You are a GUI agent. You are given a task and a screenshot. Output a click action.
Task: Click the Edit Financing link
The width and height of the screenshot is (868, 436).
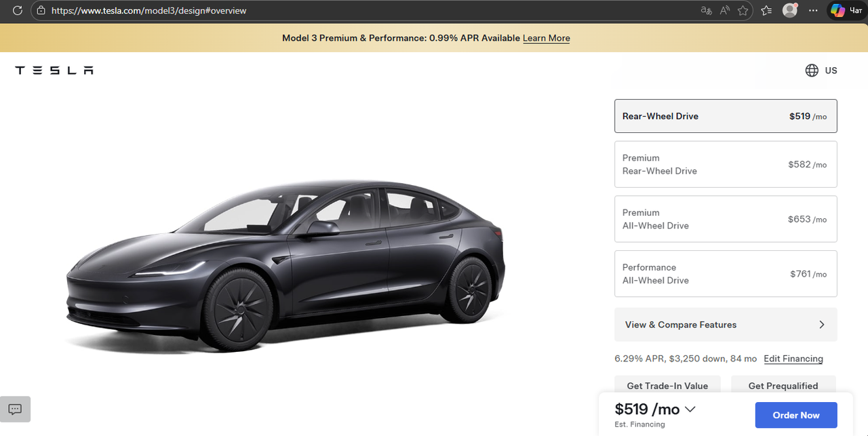(x=793, y=359)
